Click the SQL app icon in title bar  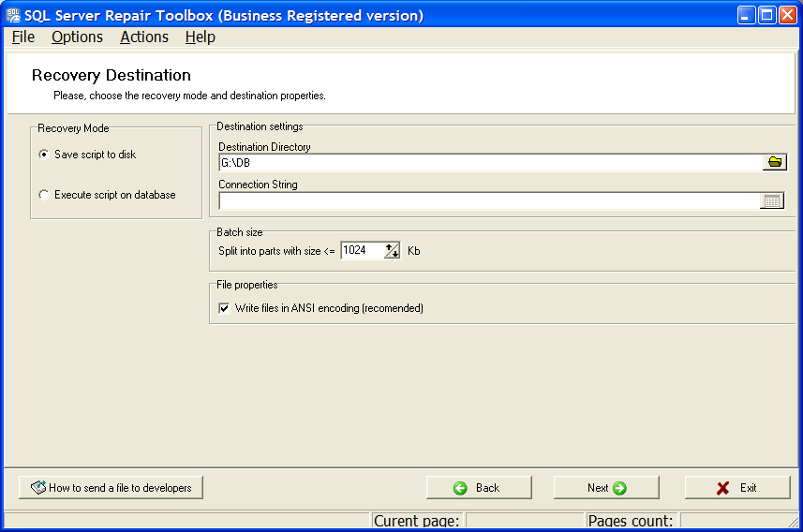tap(13, 15)
